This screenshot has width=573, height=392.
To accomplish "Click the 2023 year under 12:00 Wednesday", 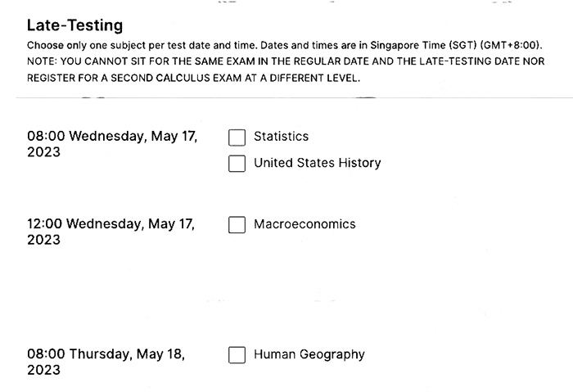I will [43, 240].
